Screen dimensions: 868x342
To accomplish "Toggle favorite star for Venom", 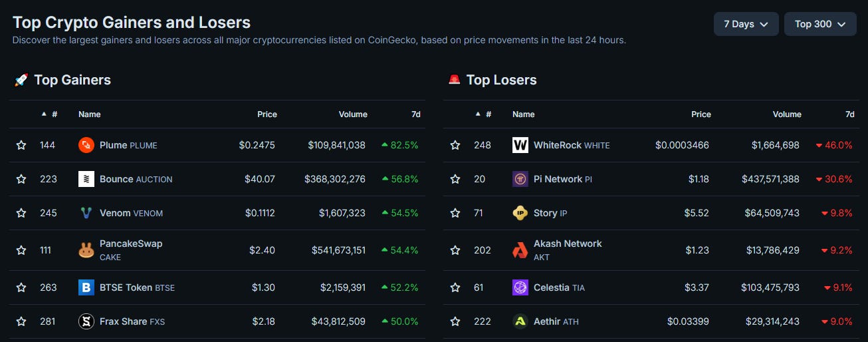I will click(x=21, y=213).
